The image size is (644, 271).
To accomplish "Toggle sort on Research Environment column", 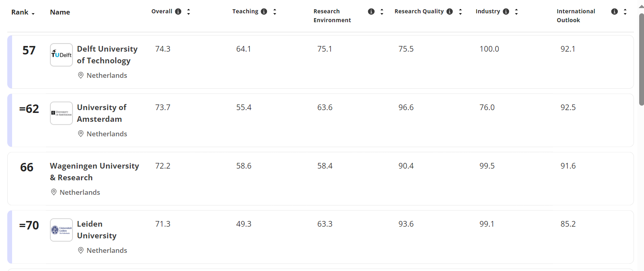I will click(x=382, y=12).
